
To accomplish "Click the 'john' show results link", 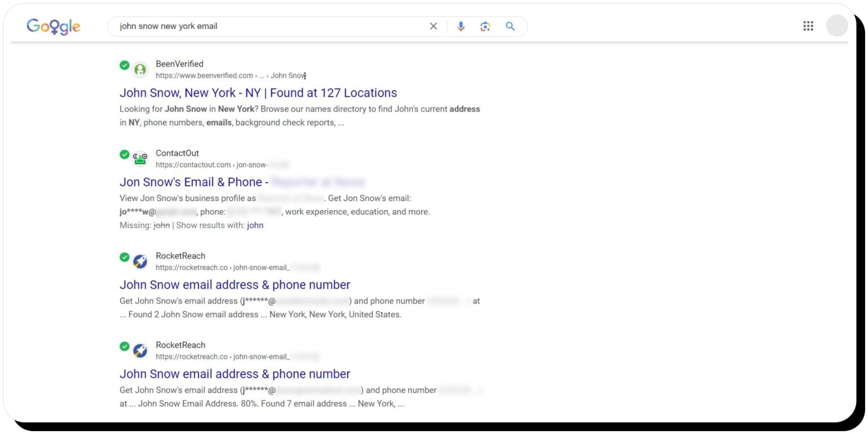I will pyautogui.click(x=255, y=225).
